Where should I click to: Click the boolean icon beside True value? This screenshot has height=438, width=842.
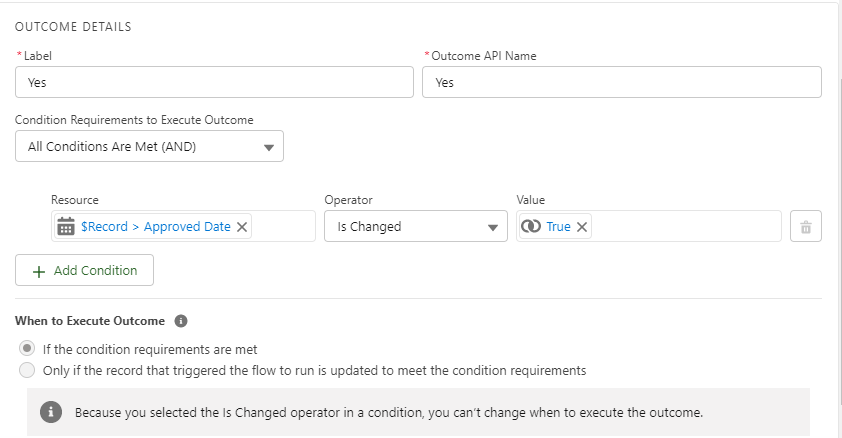(532, 227)
